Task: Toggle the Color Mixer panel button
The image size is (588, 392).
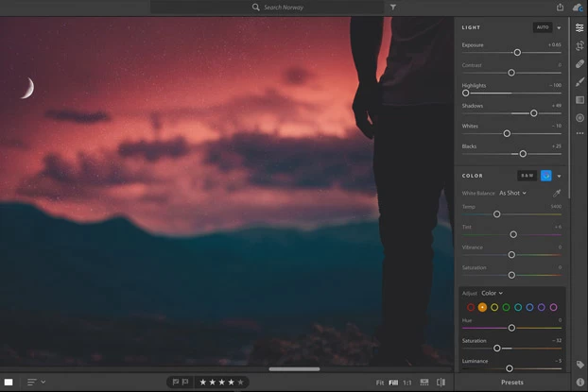Action: click(545, 176)
